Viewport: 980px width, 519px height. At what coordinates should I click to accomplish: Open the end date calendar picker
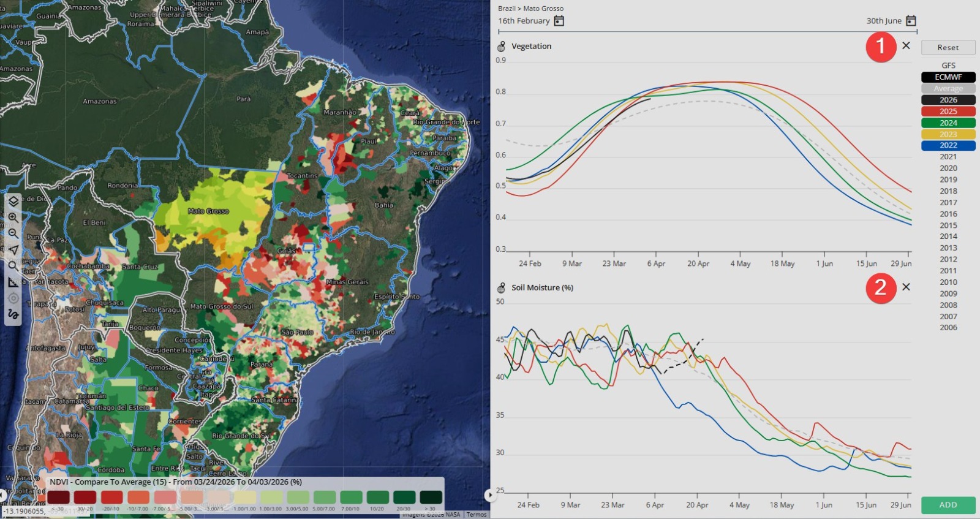click(911, 21)
